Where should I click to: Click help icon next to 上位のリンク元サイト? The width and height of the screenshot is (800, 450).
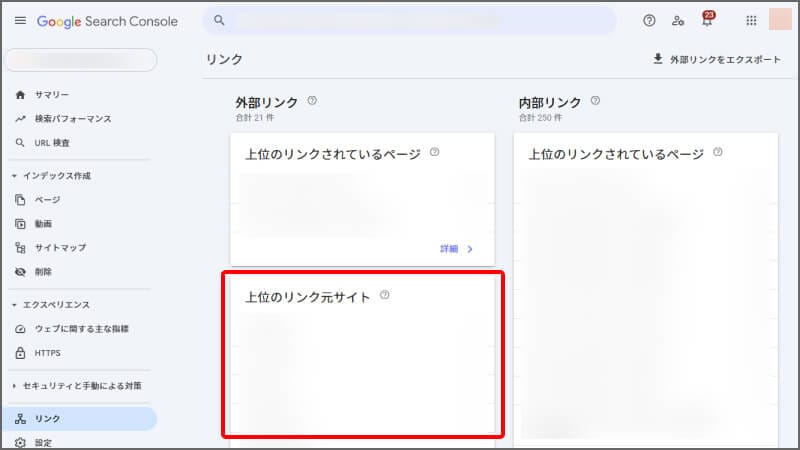click(385, 296)
